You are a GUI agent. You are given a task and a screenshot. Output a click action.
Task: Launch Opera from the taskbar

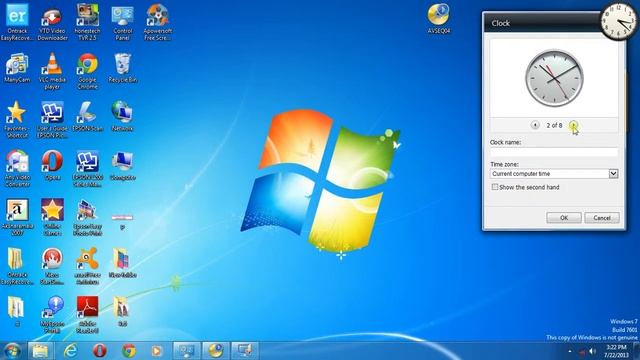pos(100,351)
